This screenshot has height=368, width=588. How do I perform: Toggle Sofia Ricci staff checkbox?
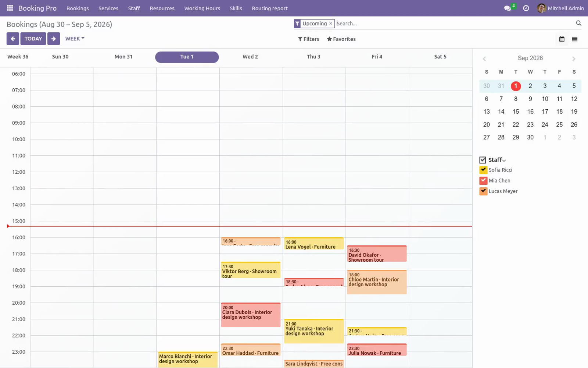483,170
